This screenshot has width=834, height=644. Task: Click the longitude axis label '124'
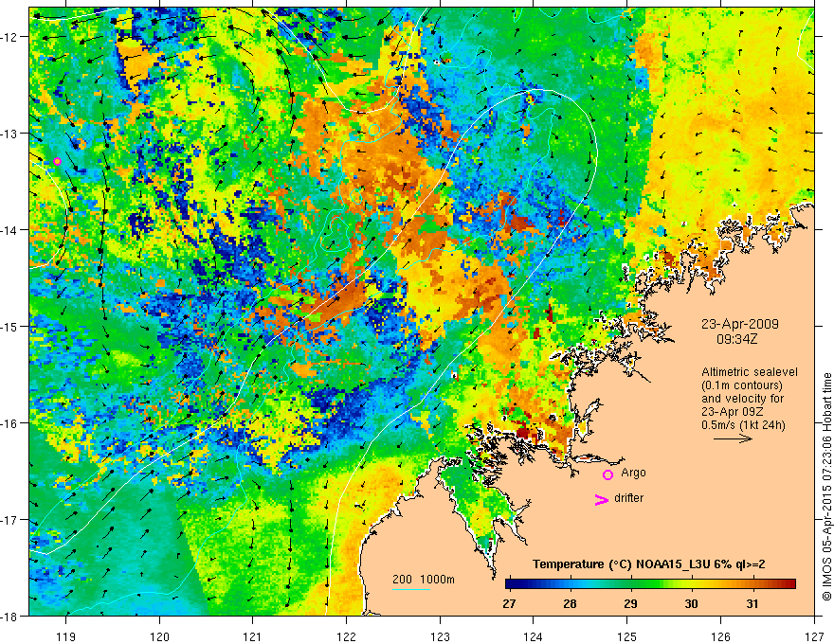point(534,636)
